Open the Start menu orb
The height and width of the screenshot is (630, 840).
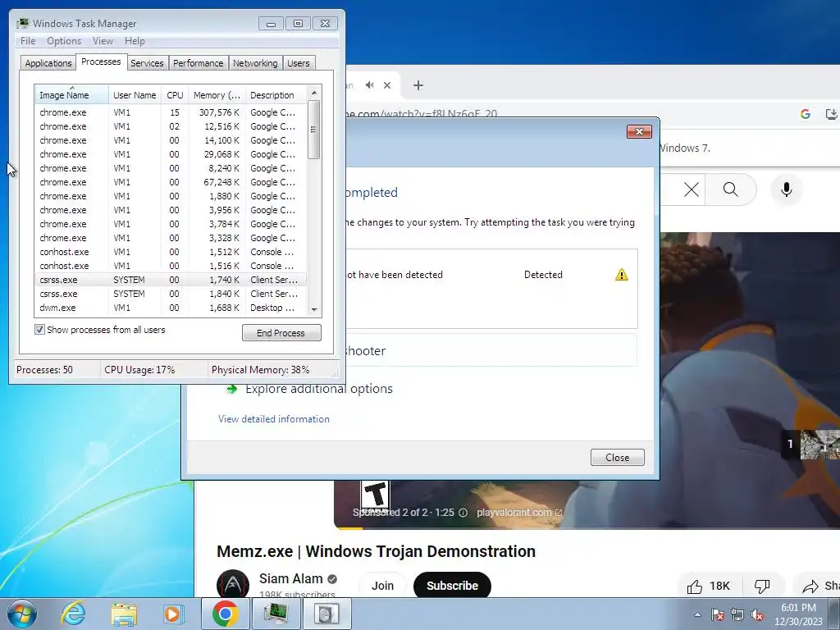pos(22,614)
